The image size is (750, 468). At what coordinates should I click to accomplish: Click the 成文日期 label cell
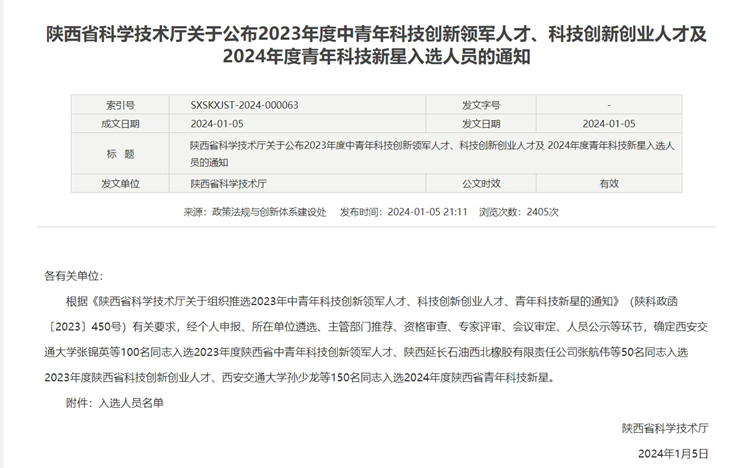point(120,124)
